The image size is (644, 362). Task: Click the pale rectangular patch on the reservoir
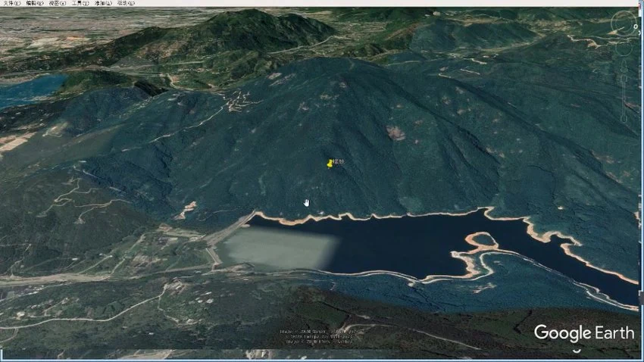tap(277, 248)
